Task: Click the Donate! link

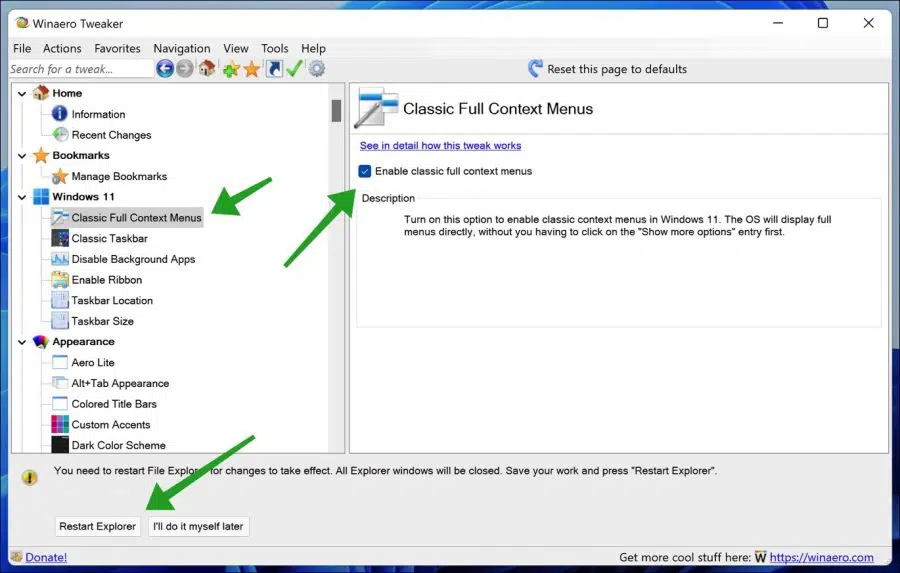Action: 46,557
